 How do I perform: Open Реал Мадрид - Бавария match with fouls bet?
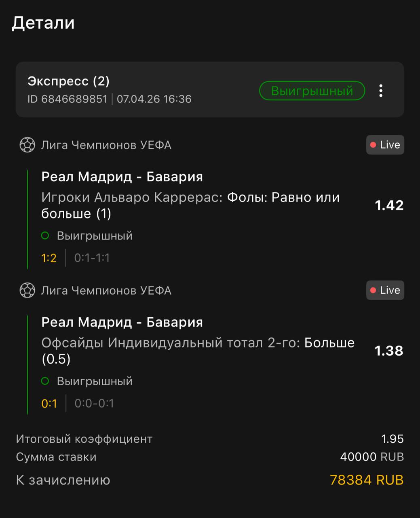point(122,177)
